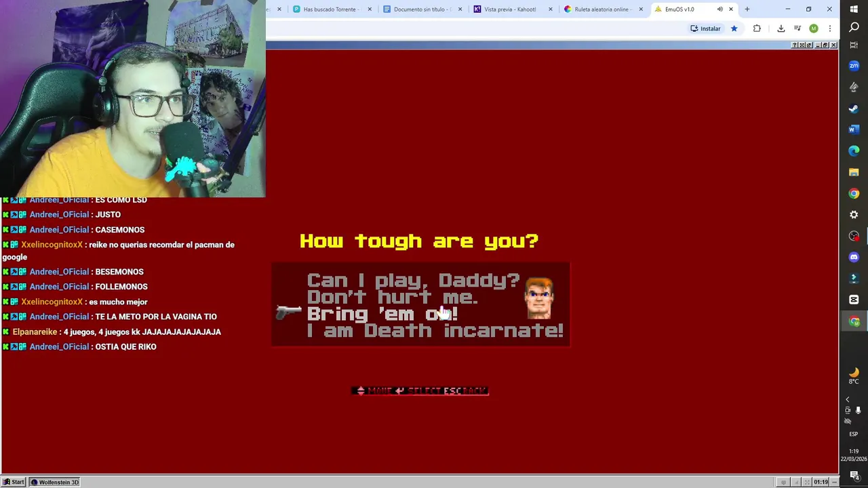The width and height of the screenshot is (868, 488).
Task: Close the Ruleta aleatoria tab
Action: coord(641,9)
